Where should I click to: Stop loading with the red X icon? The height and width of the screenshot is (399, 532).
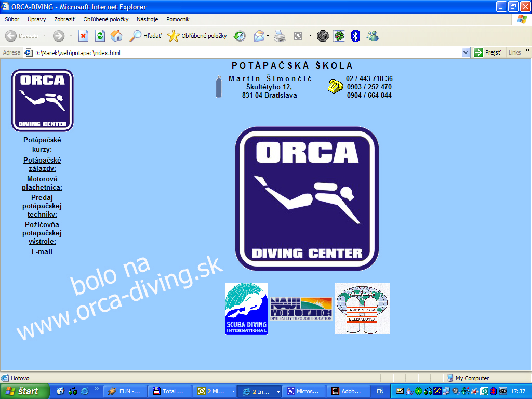pos(83,36)
